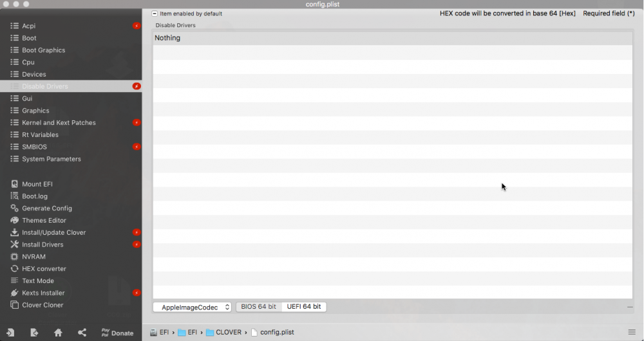
Task: Select the Nothing row in driver list
Action: coord(393,38)
